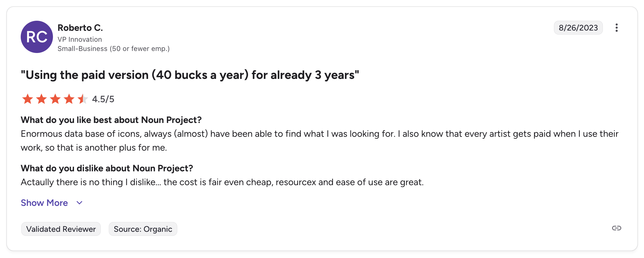This screenshot has width=644, height=258.
Task: Click the review title about paid version
Action: [x=190, y=75]
